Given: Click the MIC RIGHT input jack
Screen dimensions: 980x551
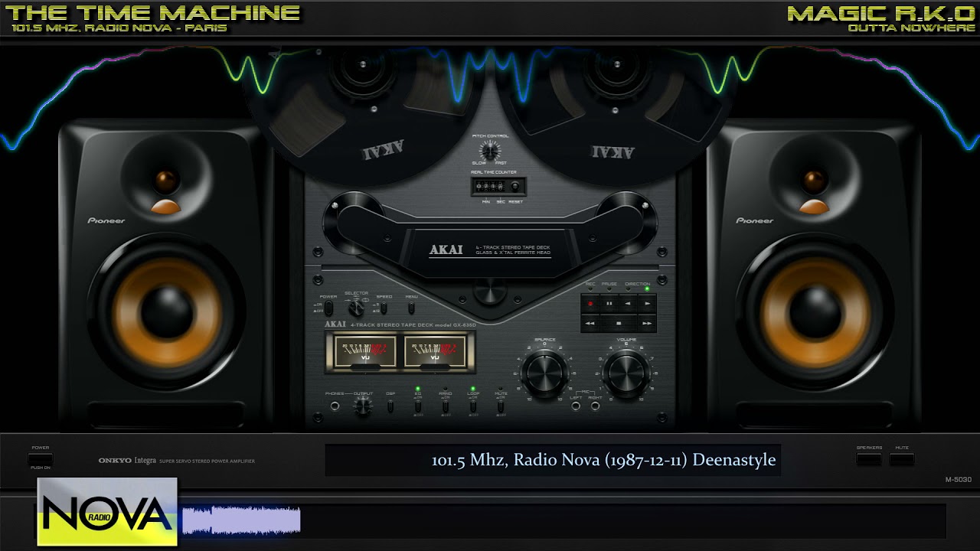Looking at the screenshot, I should (596, 406).
